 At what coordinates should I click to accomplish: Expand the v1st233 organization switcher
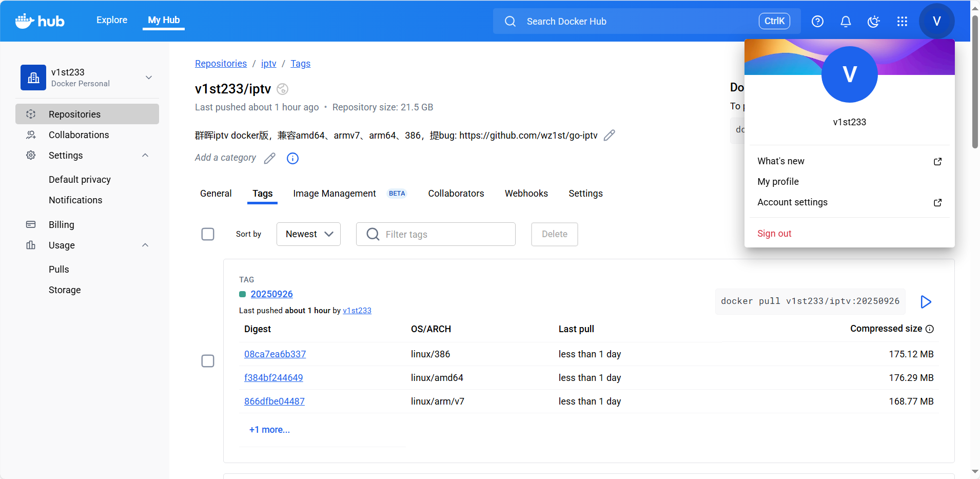(x=149, y=78)
